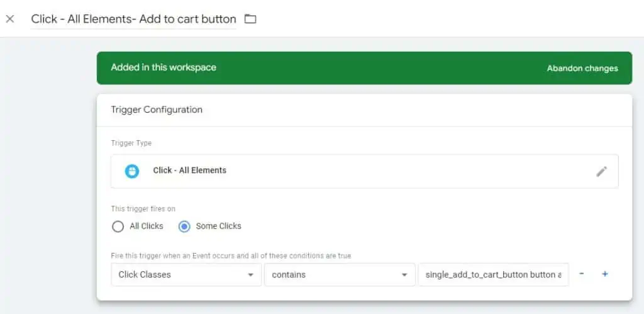644x314 pixels.
Task: Click Abandon changes in the green banner
Action: point(582,68)
